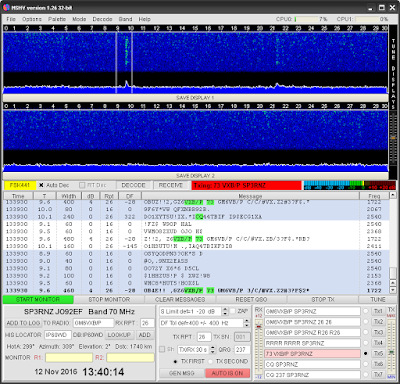Click the red Txing 73 VXB/P SP3RNZ status

[x=246, y=185]
